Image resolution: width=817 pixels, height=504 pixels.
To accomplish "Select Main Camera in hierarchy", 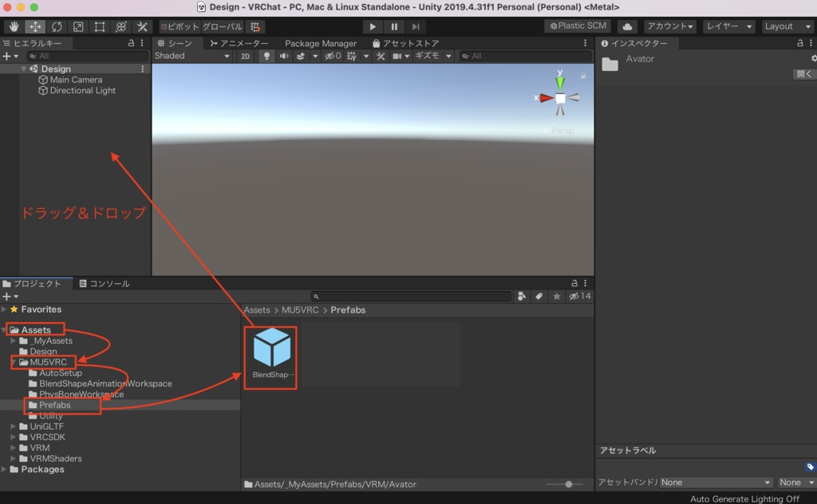I will [71, 80].
